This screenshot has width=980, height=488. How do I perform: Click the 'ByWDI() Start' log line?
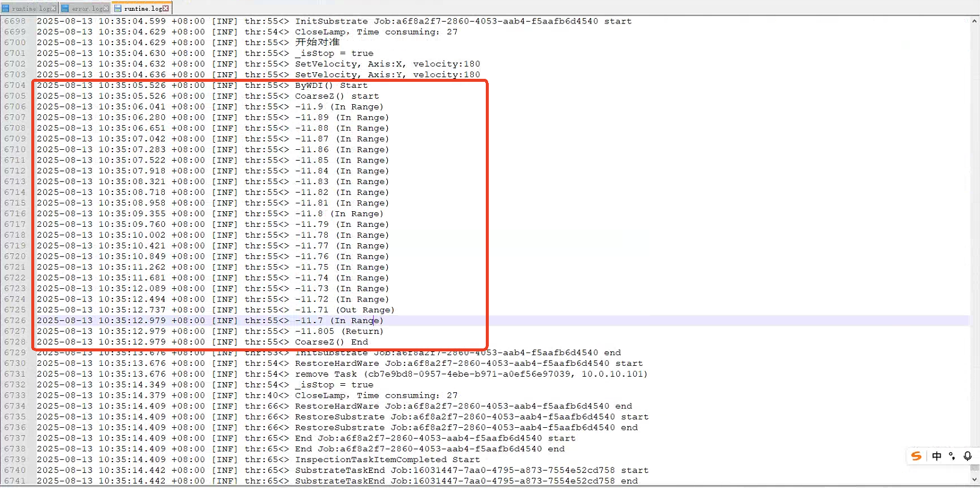331,85
